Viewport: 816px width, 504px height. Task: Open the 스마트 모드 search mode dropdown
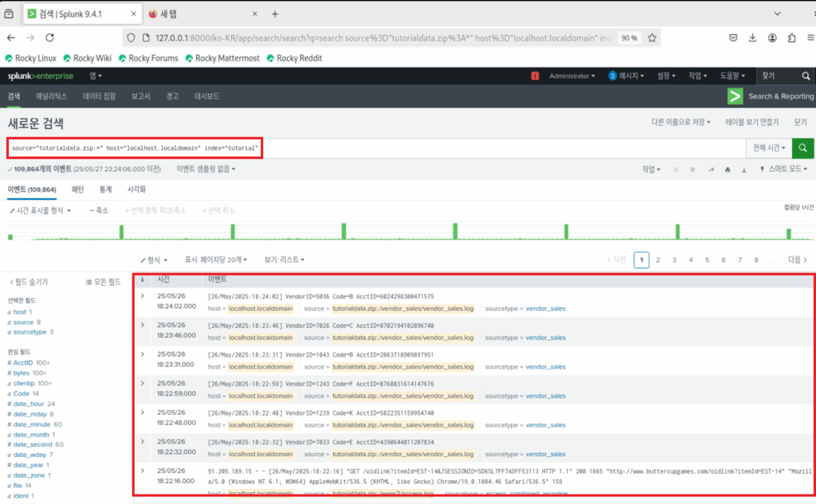(783, 169)
